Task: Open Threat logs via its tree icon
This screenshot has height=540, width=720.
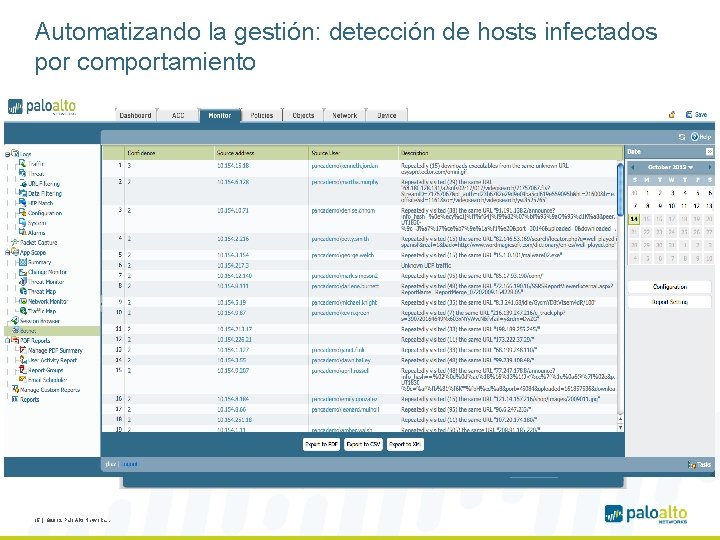Action: pos(22,173)
